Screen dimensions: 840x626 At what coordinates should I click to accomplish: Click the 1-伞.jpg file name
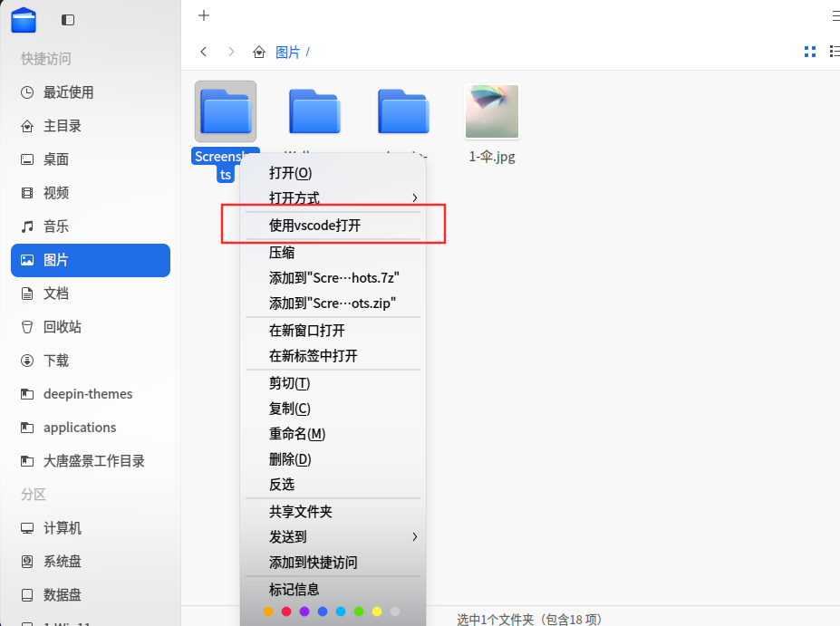492,157
